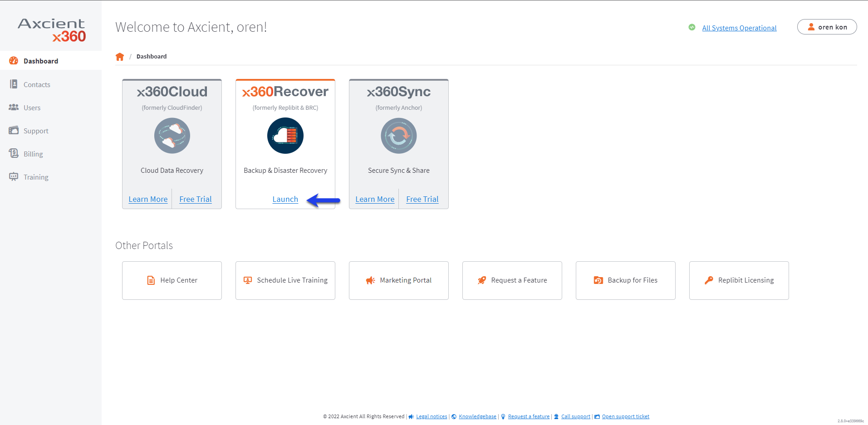Click the footer Request a feature link
This screenshot has width=868, height=425.
click(529, 417)
